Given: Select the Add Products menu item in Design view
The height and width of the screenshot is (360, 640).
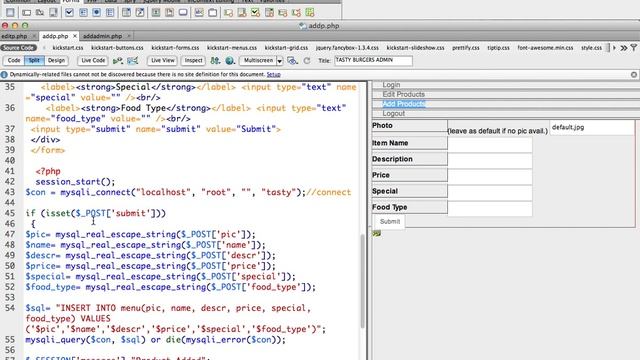Looking at the screenshot, I should coord(404,104).
